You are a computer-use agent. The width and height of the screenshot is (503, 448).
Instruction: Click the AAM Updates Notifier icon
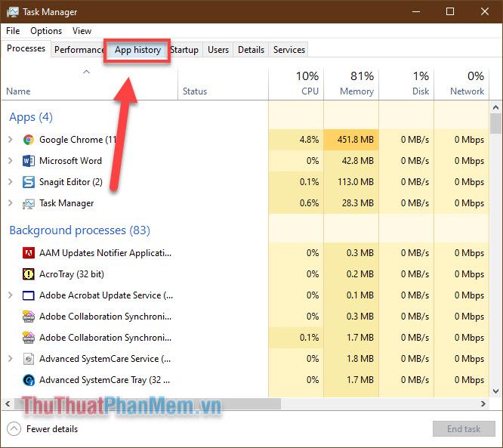pos(29,253)
